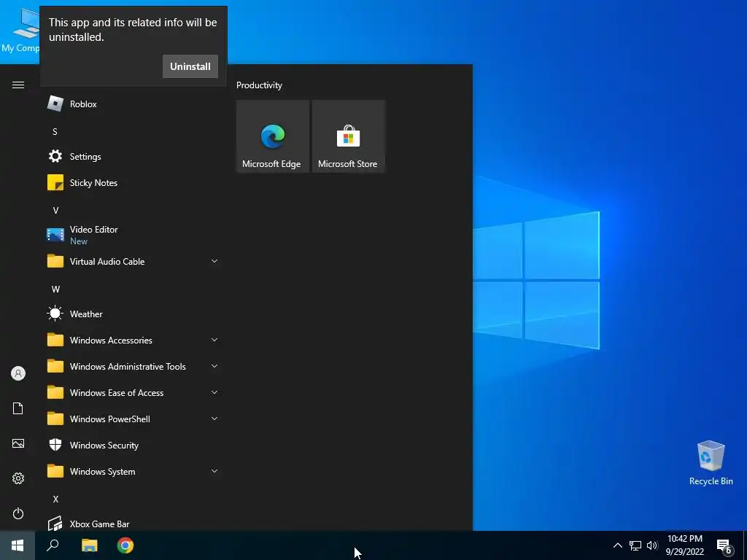Open Pictures from Start sidebar
The image size is (747, 560).
[18, 444]
